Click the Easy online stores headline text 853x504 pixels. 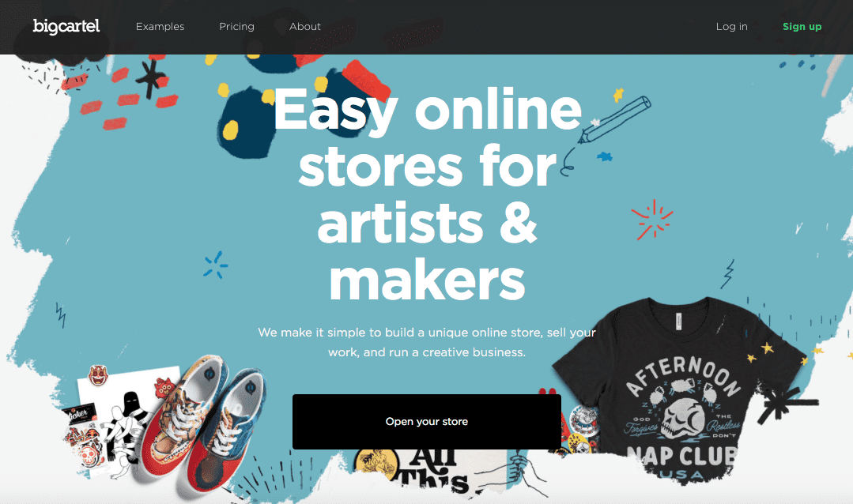point(427,194)
